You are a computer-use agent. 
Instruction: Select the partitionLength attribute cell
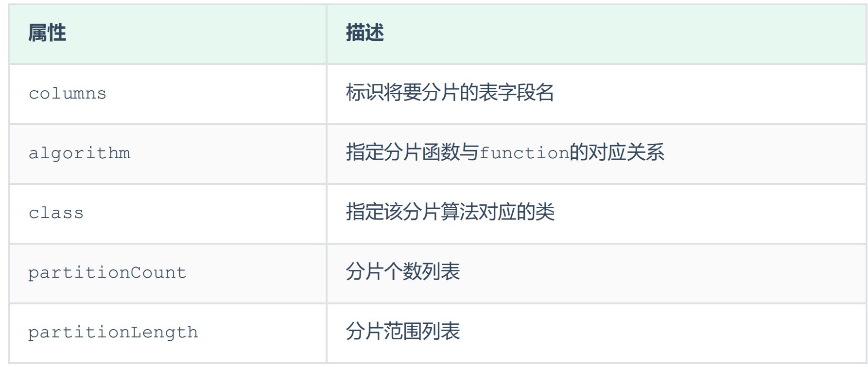click(113, 333)
